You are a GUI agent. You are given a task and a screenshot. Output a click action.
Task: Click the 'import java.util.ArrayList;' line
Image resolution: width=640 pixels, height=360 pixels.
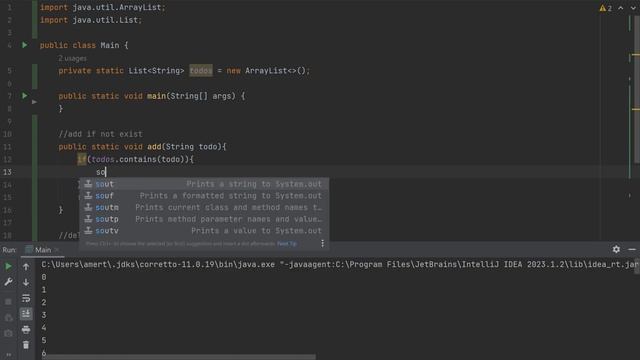[102, 7]
